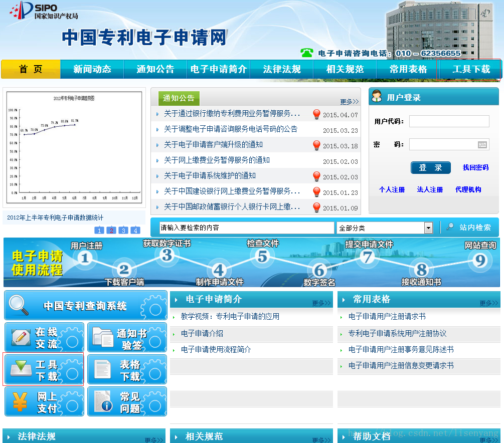The height and width of the screenshot is (443, 504).
Task: Open the 电子申请用户注册请求书 link
Action: tap(387, 316)
